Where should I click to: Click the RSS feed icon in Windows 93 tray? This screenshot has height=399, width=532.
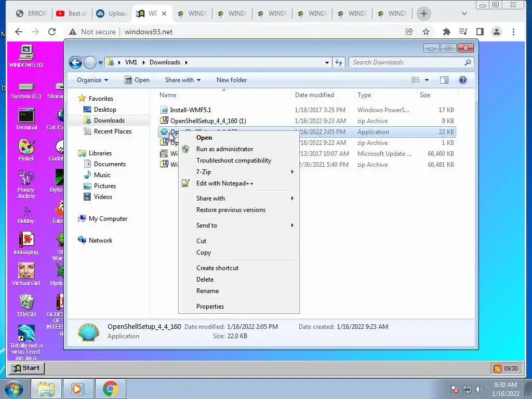tap(498, 368)
